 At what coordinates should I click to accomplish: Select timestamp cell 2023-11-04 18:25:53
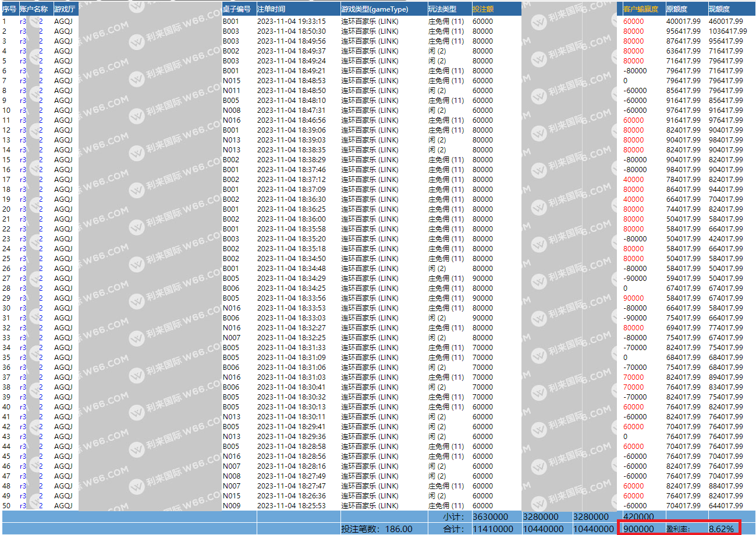(x=292, y=506)
